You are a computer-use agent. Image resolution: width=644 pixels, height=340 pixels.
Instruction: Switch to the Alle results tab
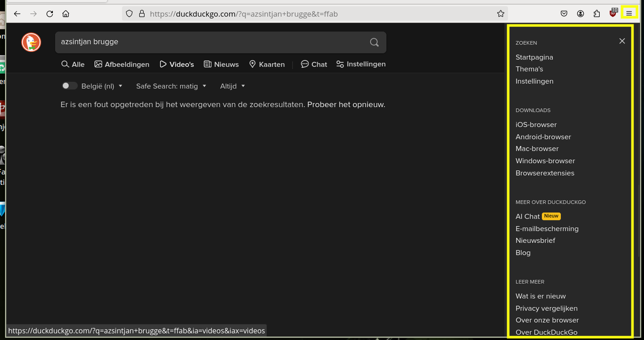coord(73,64)
